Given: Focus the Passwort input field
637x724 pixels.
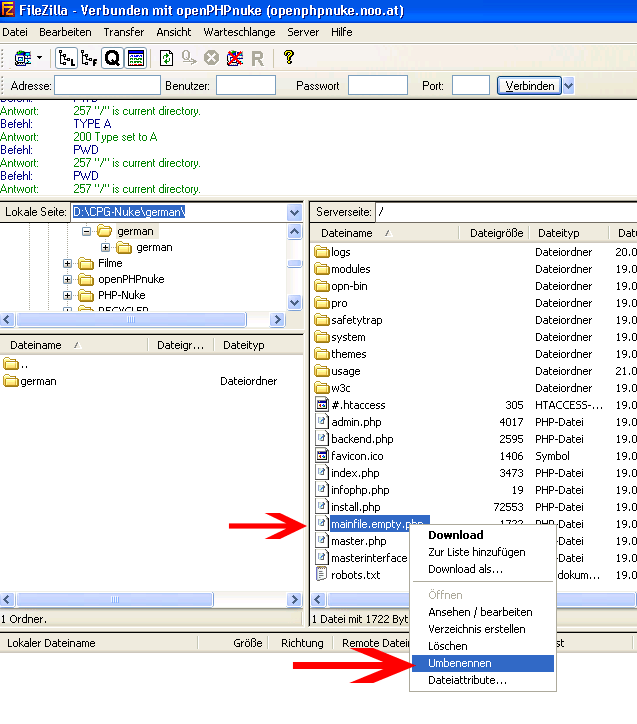Looking at the screenshot, I should pyautogui.click(x=378, y=85).
